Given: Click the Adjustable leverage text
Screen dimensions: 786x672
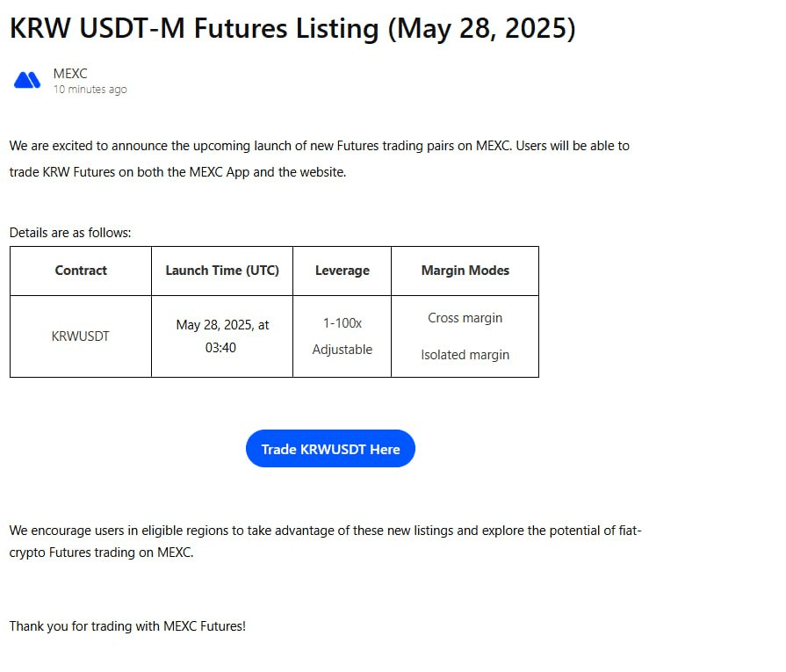Looking at the screenshot, I should 343,350.
